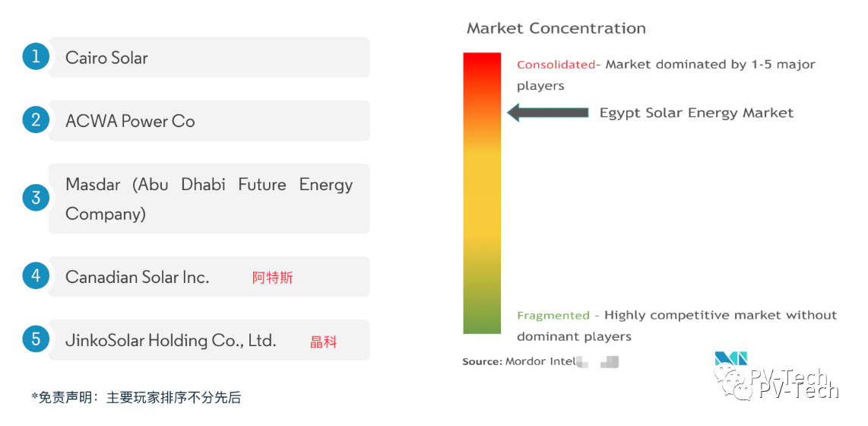Click the number 5 circle badge
Image resolution: width=868 pixels, height=426 pixels.
tap(36, 338)
